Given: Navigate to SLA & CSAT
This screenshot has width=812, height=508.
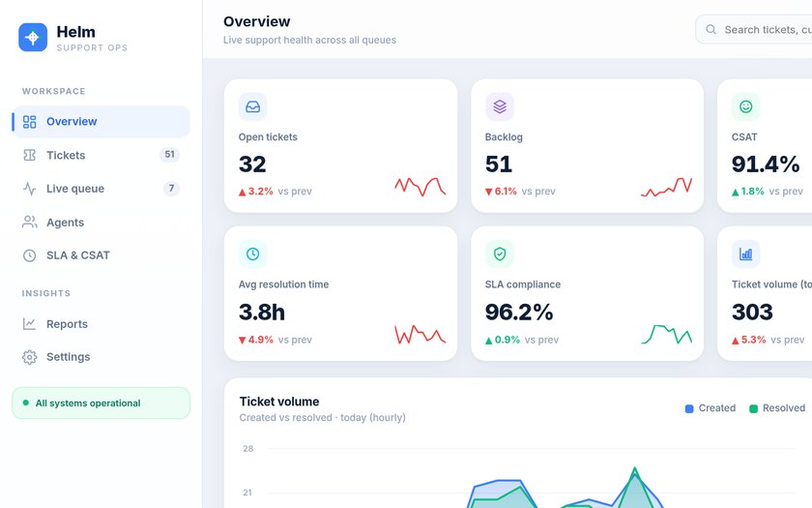Looking at the screenshot, I should pos(101,255).
